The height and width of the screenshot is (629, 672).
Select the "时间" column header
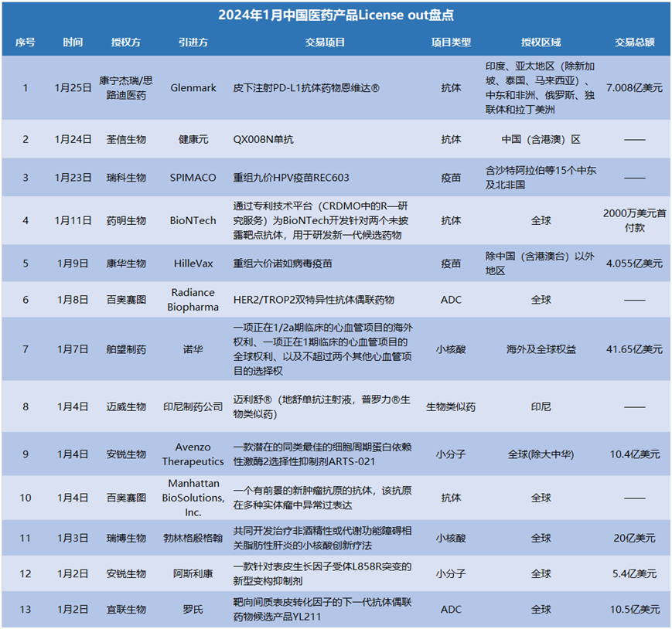coord(73,42)
